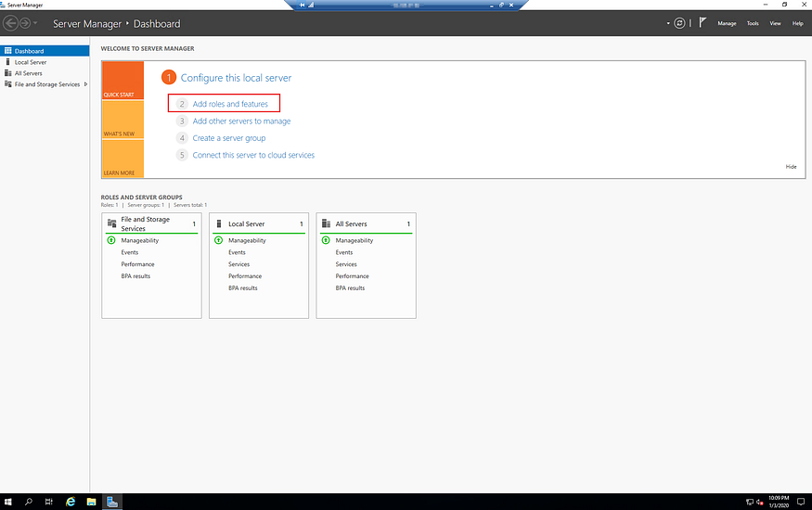Click the volume icon in system tray
The image size is (812, 510).
pyautogui.click(x=760, y=502)
